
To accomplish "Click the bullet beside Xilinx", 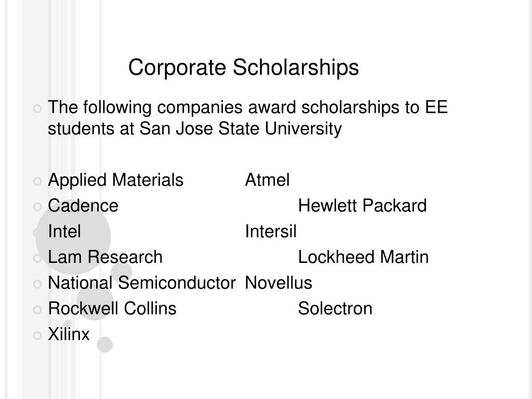I will tap(37, 336).
